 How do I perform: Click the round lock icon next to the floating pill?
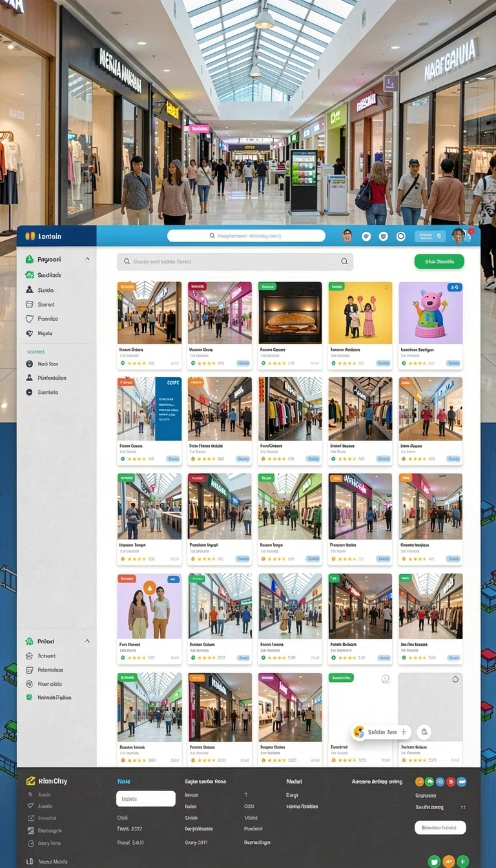424,732
